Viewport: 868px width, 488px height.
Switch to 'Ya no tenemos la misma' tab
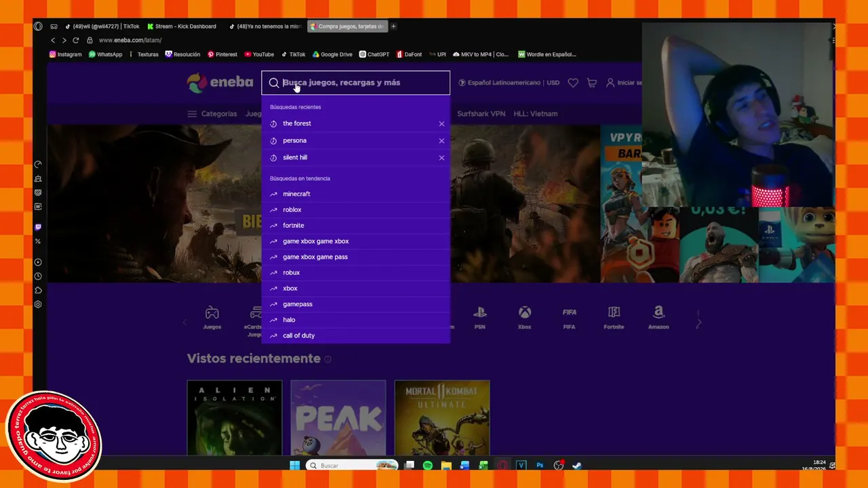(x=264, y=26)
